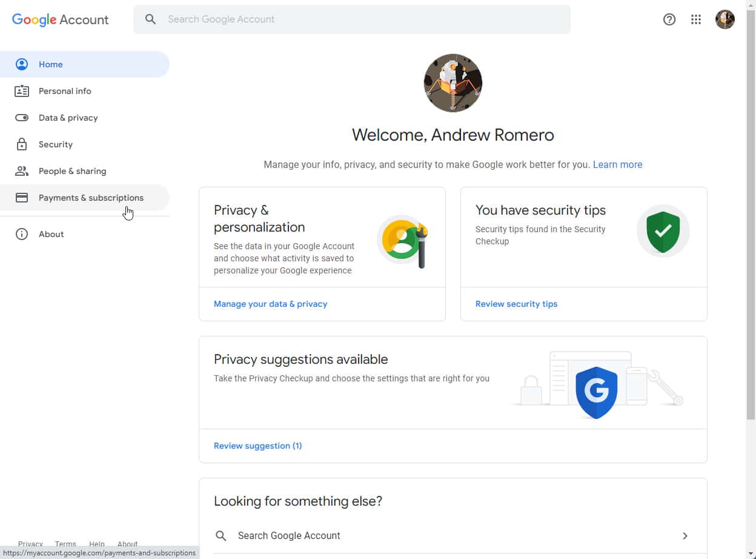
Task: Open the Data & privacy sidebar entry
Action: (x=68, y=118)
